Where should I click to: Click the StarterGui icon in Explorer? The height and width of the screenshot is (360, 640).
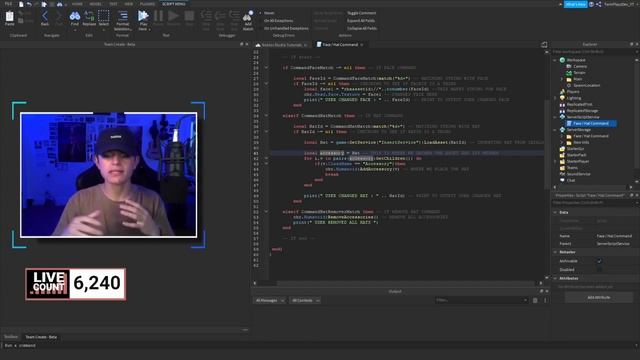tap(562, 149)
